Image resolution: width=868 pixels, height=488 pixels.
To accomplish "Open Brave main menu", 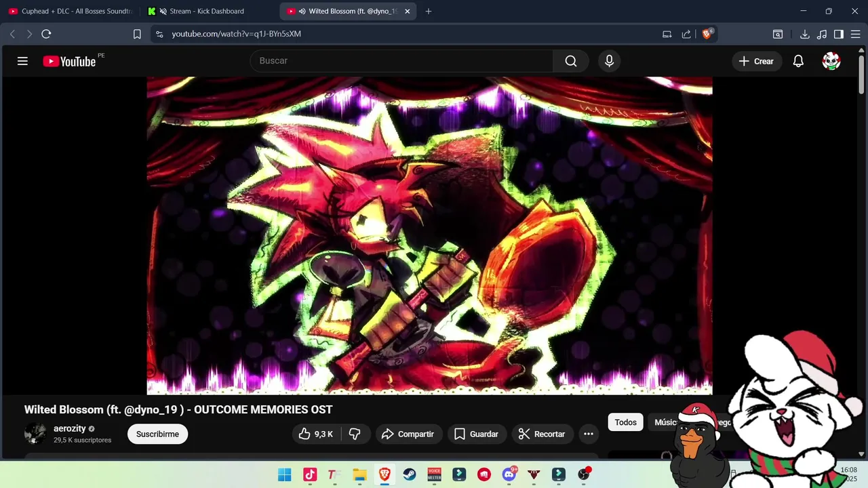I will click(x=856, y=34).
